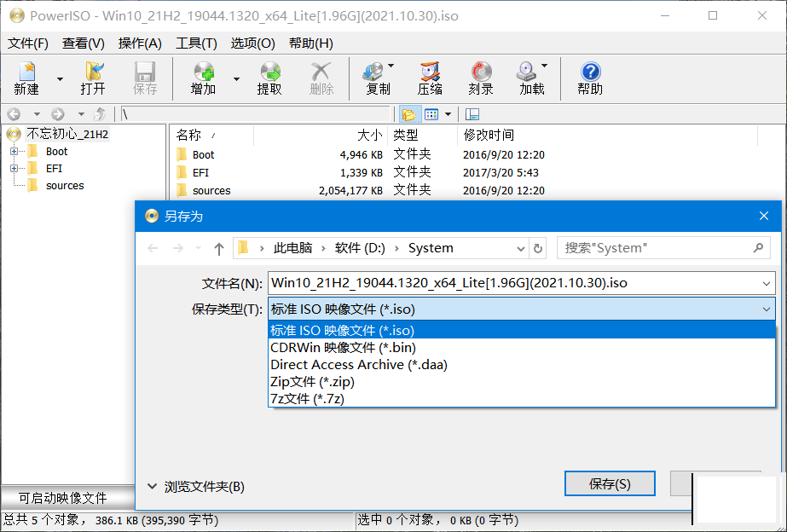Screen dimensions: 787x532
Task: Open the Back history dropdown arrow
Action: pyautogui.click(x=37, y=114)
